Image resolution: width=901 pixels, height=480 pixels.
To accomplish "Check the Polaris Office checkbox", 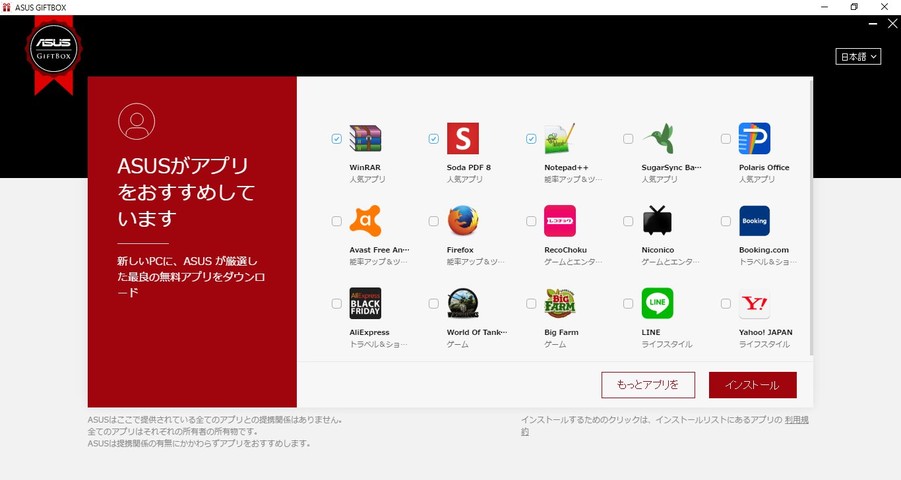I will (x=726, y=139).
